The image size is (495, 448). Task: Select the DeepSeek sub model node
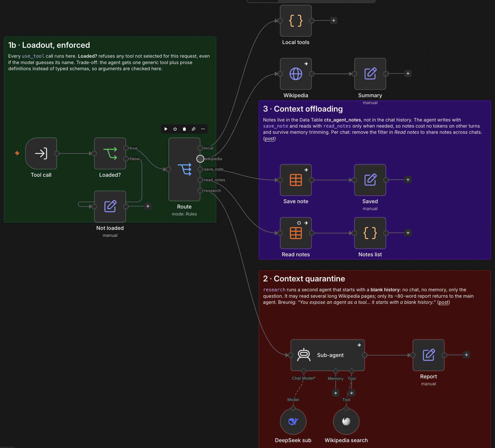tap(293, 422)
